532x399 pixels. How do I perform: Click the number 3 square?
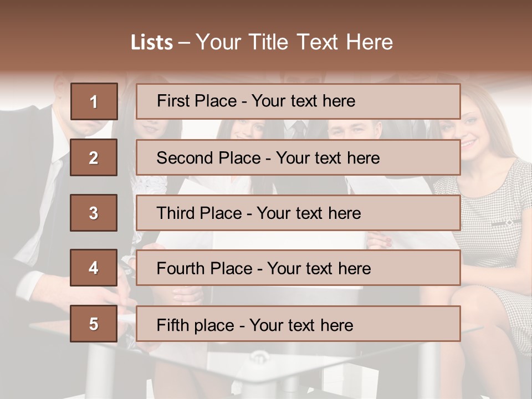click(x=94, y=213)
